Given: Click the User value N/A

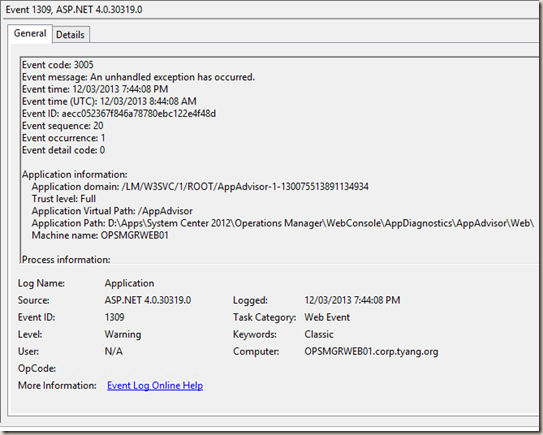Looking at the screenshot, I should [114, 351].
